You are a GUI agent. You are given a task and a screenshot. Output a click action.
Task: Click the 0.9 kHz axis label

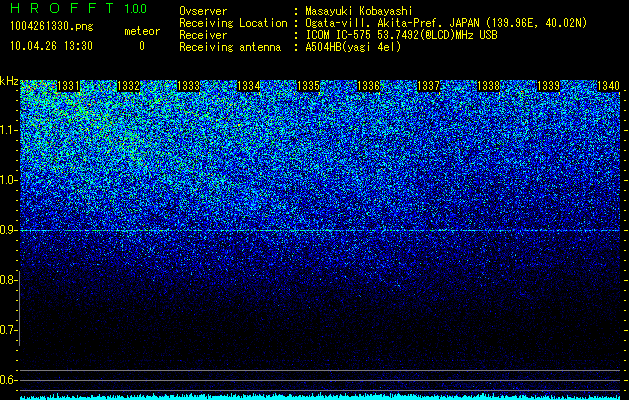point(8,230)
